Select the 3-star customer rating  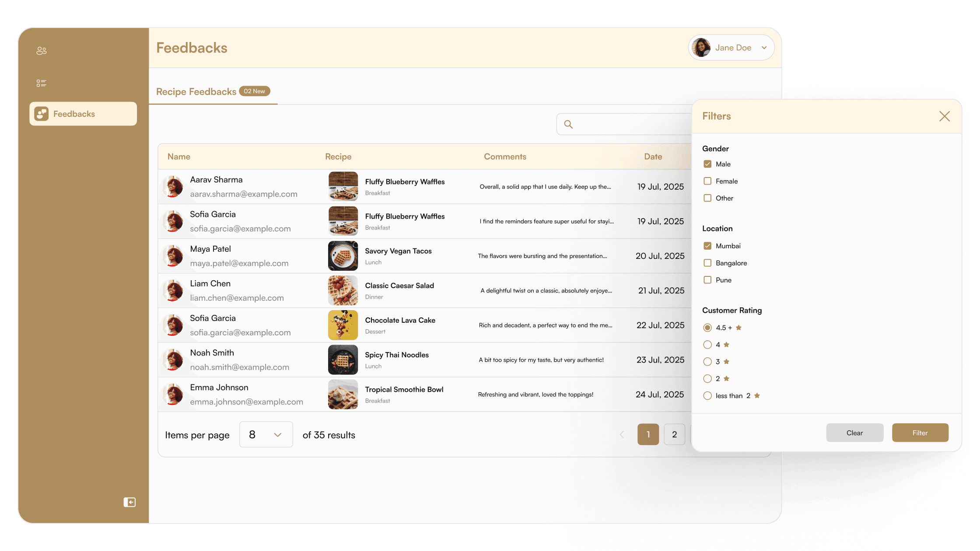pyautogui.click(x=707, y=361)
